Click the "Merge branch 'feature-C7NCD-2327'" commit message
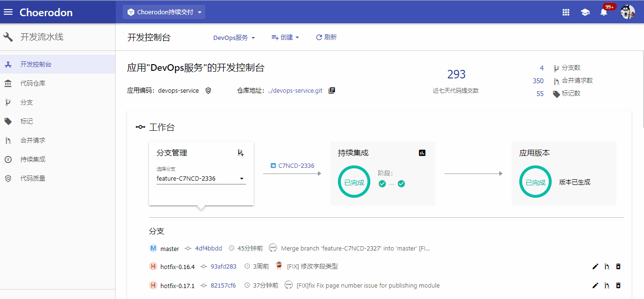 [356, 248]
